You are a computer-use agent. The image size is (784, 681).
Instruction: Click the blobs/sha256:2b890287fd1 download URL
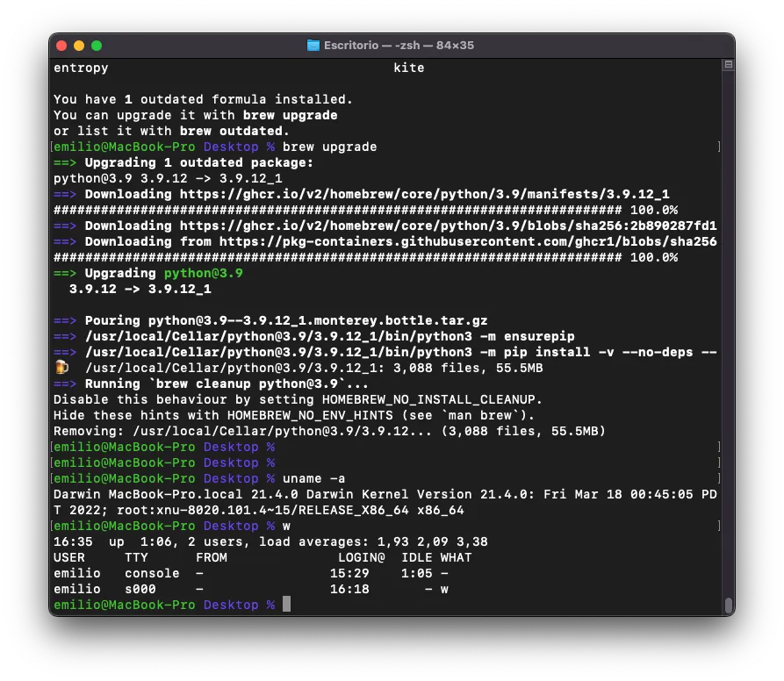click(x=448, y=226)
